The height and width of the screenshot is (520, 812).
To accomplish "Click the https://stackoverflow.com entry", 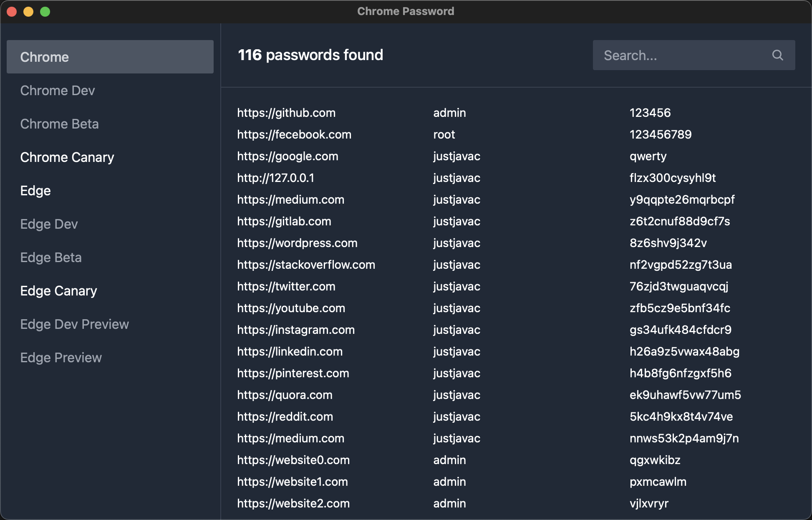I will tap(306, 265).
